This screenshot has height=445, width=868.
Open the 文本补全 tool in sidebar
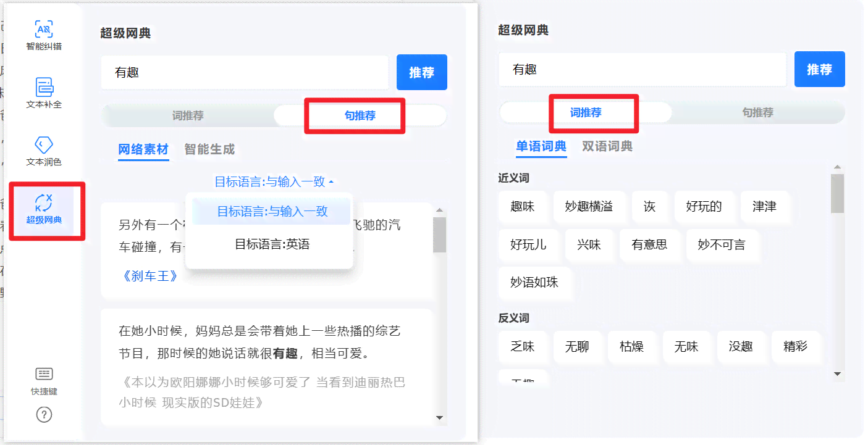pos(44,93)
